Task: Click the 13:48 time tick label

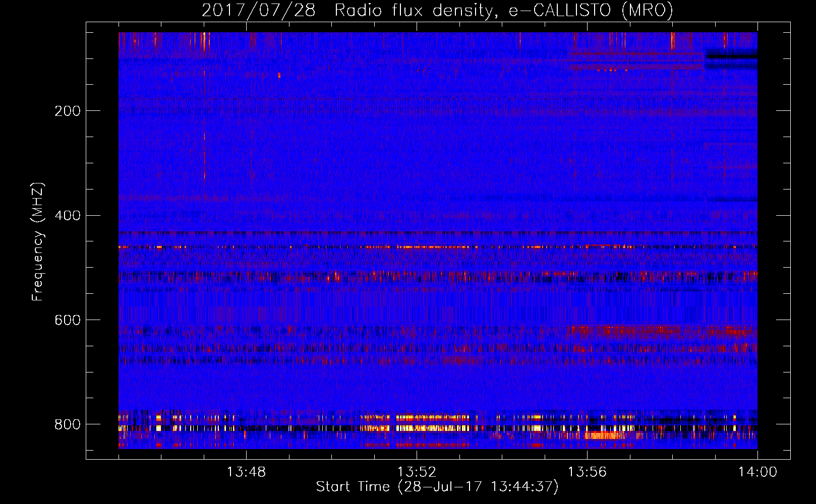Action: point(246,472)
